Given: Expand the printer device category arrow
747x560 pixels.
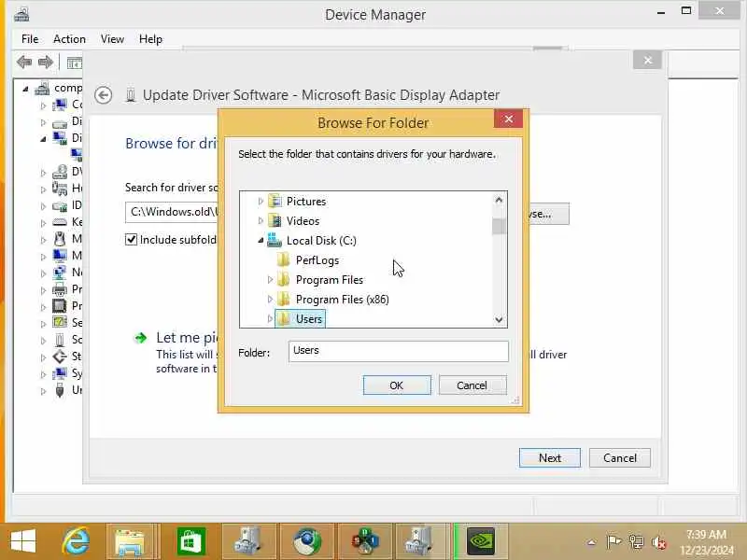Looking at the screenshot, I should click(x=43, y=290).
